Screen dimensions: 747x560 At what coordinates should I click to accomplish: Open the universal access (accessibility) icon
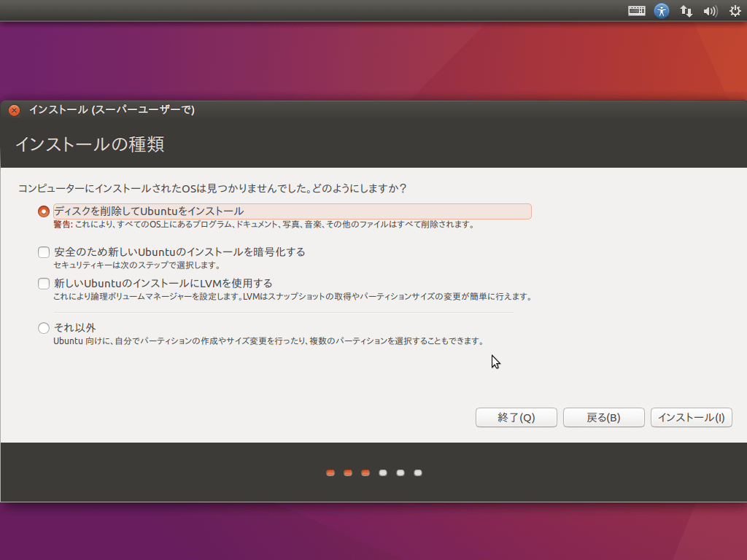coord(661,10)
